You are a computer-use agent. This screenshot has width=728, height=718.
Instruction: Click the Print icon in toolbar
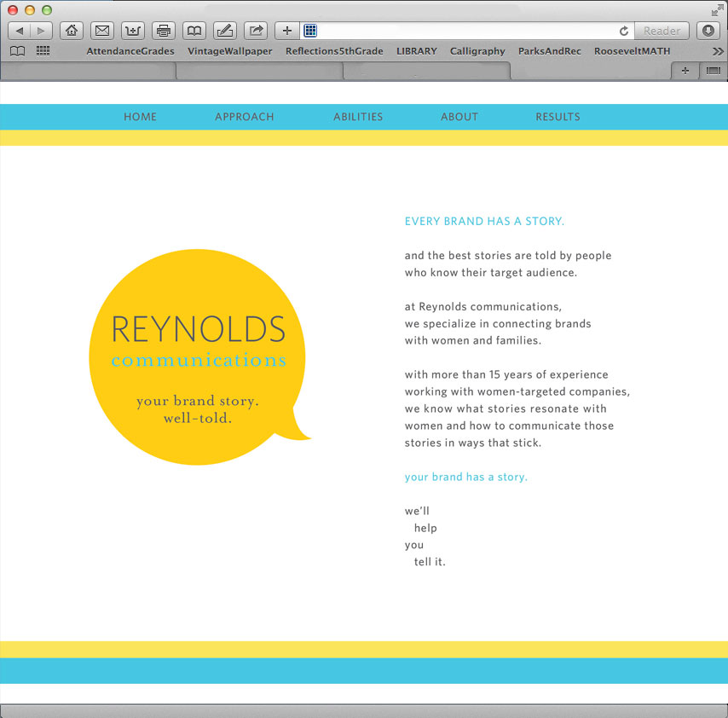click(164, 31)
